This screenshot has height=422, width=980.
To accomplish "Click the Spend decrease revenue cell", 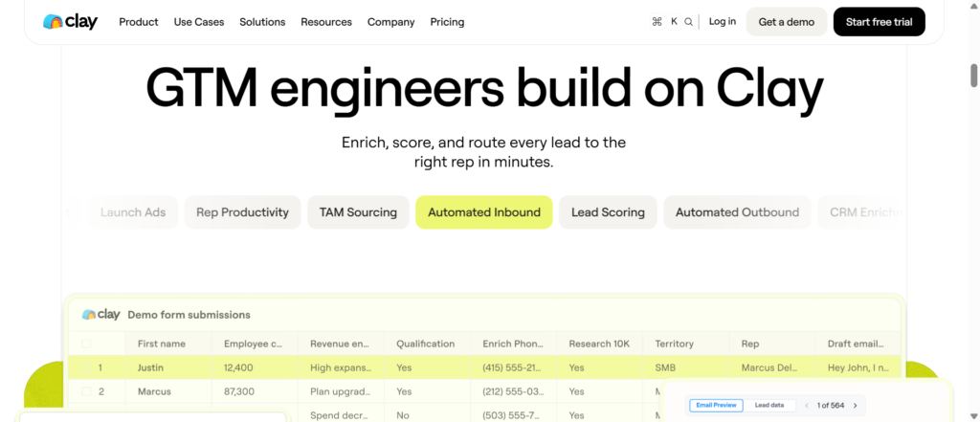I will point(343,415).
